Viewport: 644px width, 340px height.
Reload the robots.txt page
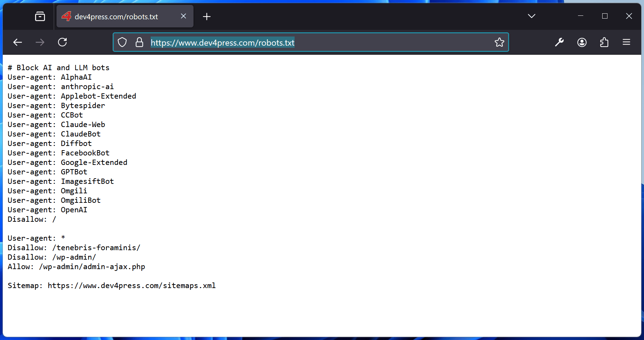(63, 42)
